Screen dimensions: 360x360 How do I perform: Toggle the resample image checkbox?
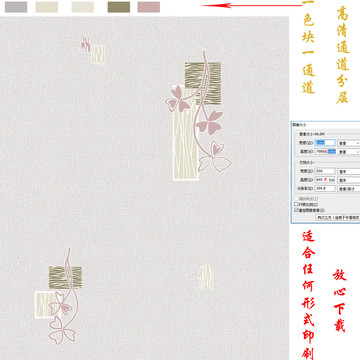[296, 210]
